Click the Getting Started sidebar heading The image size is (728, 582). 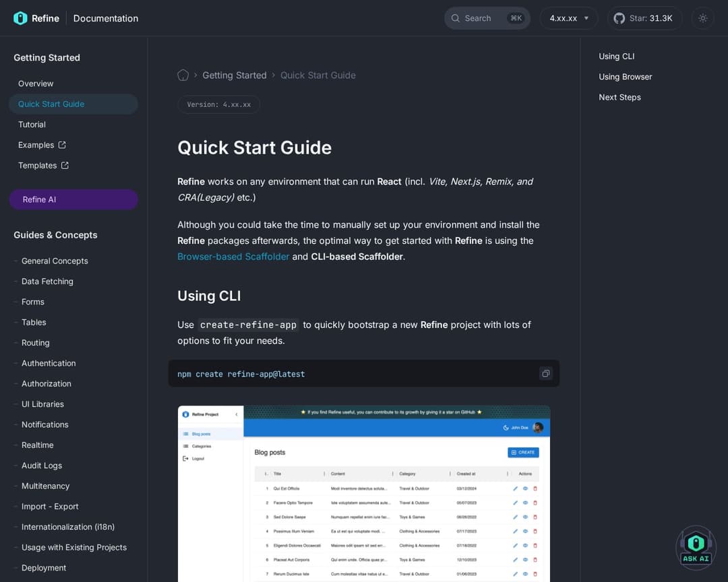[47, 57]
